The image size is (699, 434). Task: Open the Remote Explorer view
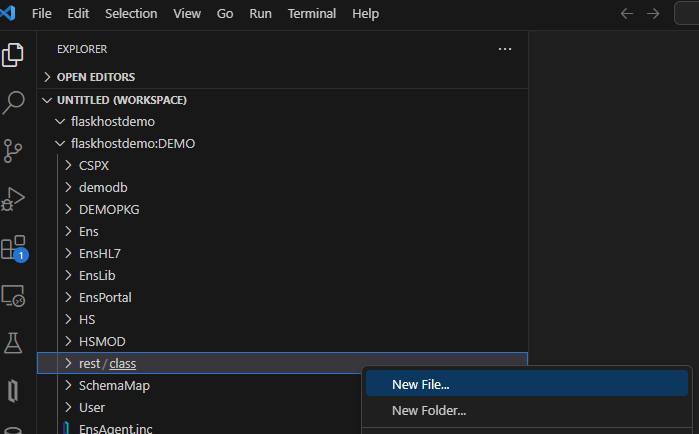click(14, 295)
